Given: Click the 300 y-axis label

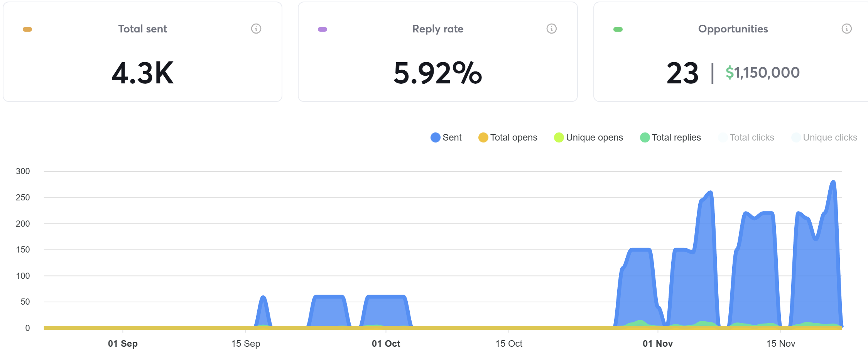Looking at the screenshot, I should pos(23,171).
